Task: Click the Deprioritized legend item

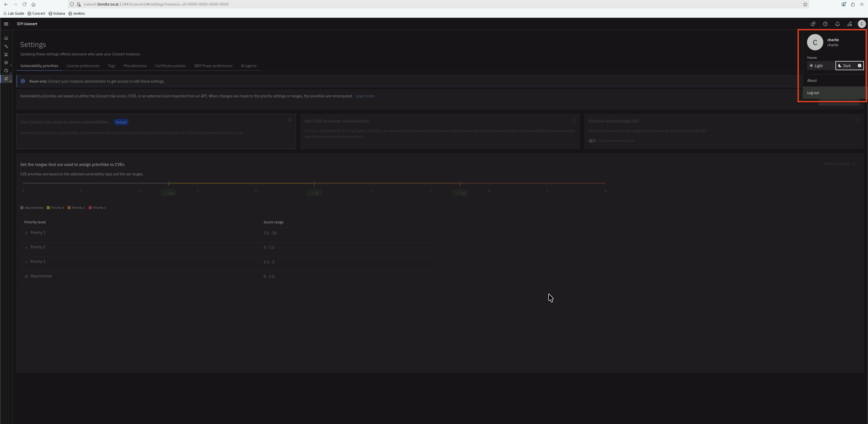Action: [32, 208]
